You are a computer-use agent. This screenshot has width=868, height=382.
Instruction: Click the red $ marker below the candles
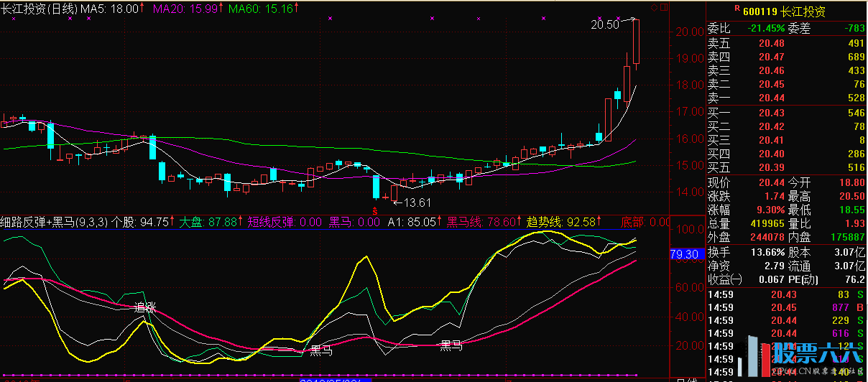click(x=374, y=210)
